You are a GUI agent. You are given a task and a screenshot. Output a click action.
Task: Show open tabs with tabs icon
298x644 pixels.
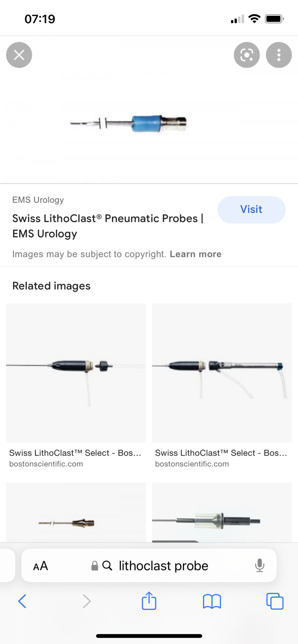pyautogui.click(x=275, y=601)
